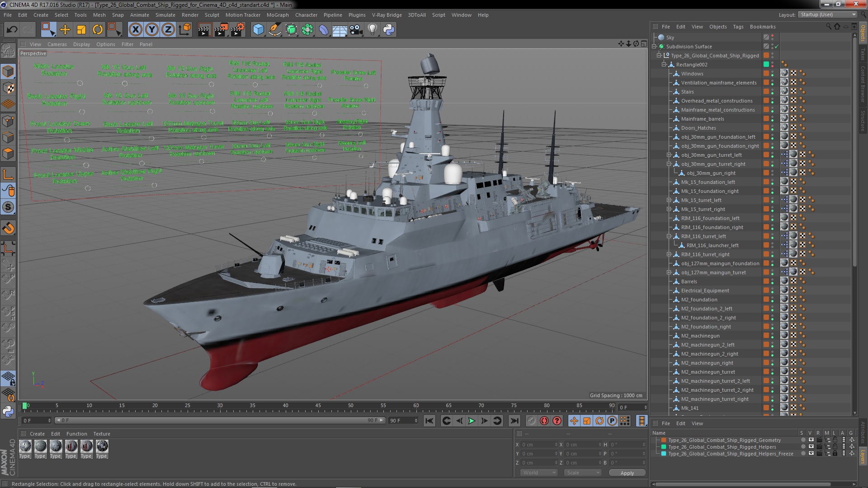This screenshot has height=488, width=868.
Task: Open the Python script icon in toolbar
Action: 389,30
